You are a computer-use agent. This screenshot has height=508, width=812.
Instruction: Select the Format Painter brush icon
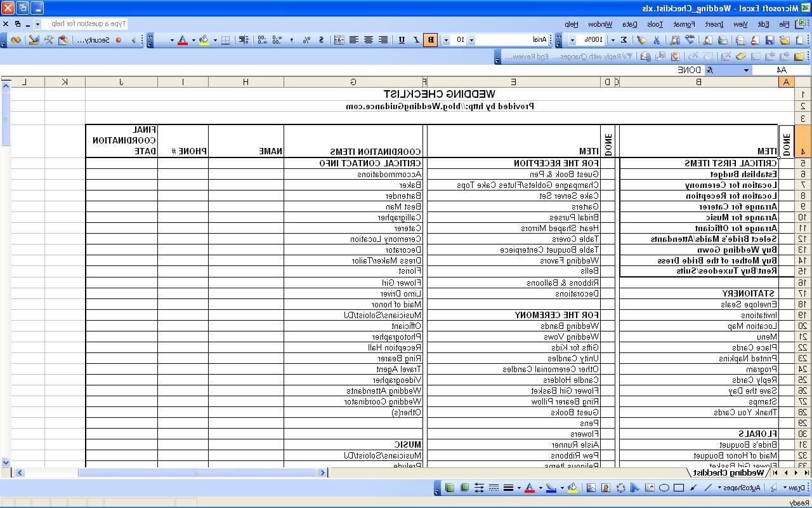point(641,40)
